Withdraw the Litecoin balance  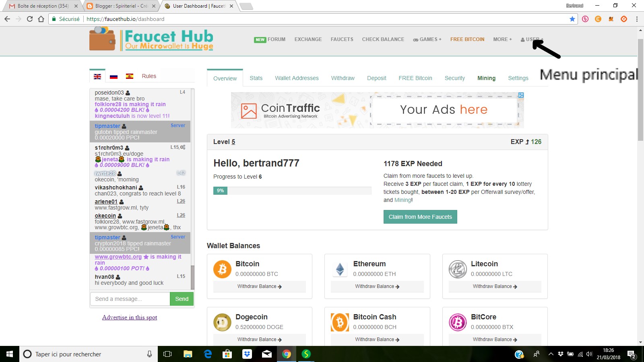pyautogui.click(x=495, y=286)
